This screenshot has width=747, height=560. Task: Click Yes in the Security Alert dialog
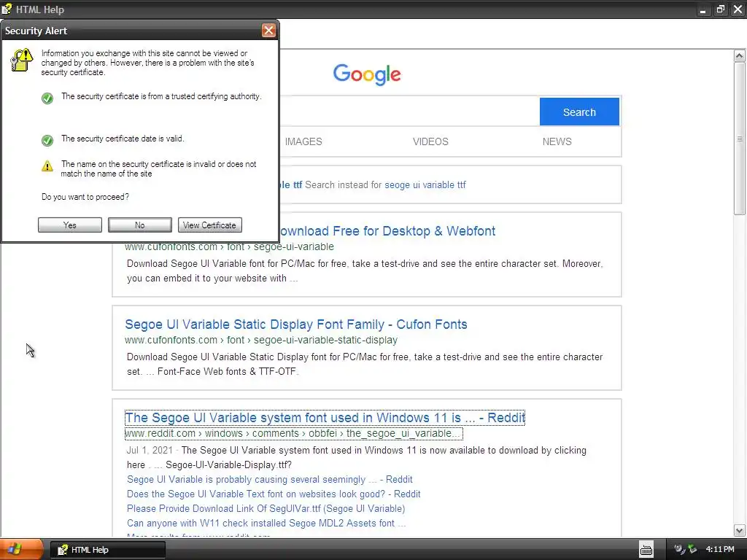[70, 225]
